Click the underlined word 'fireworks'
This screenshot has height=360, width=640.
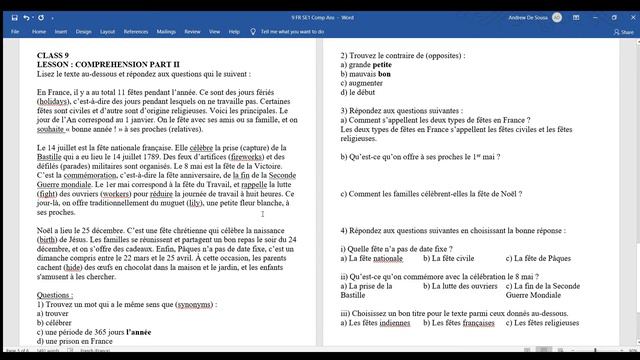tap(247, 157)
